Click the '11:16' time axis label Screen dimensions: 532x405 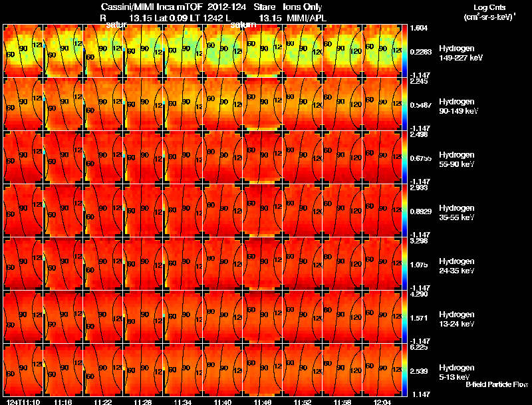[63, 402]
